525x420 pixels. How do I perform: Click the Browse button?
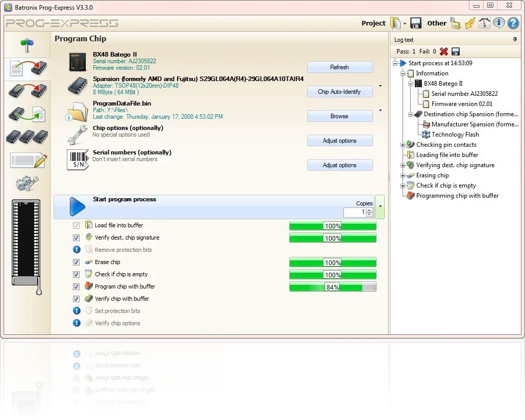339,116
